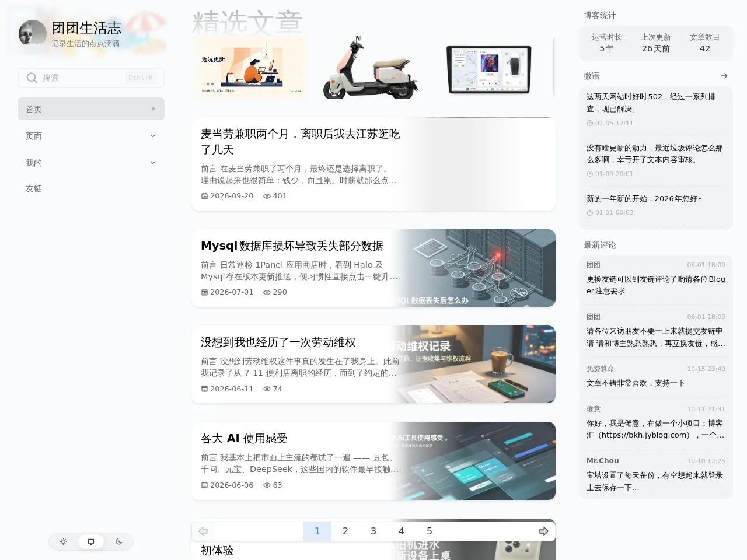Expand the 我的 sidebar menu chevron
747x560 pixels.
pyautogui.click(x=153, y=163)
